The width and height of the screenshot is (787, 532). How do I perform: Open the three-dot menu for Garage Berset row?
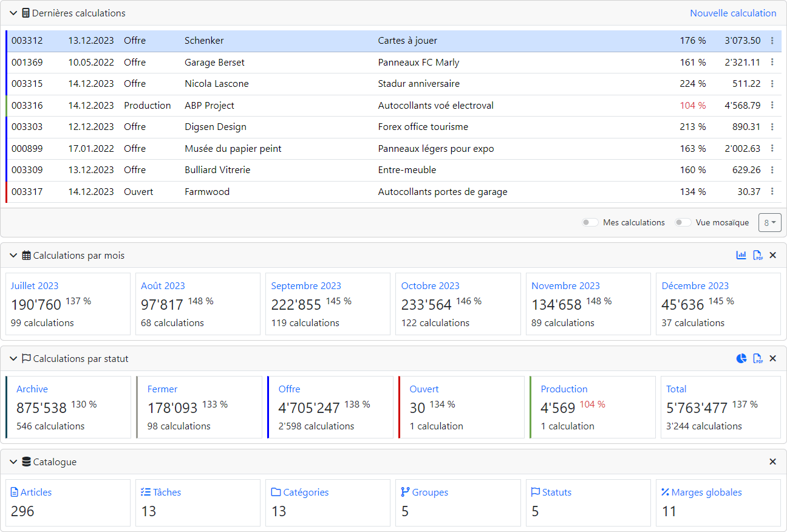[x=772, y=62]
